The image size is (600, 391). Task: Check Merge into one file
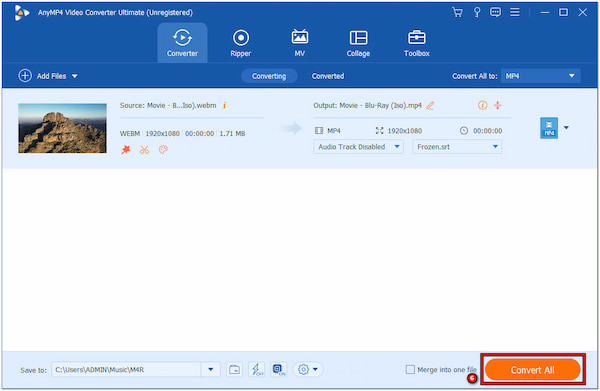click(410, 370)
